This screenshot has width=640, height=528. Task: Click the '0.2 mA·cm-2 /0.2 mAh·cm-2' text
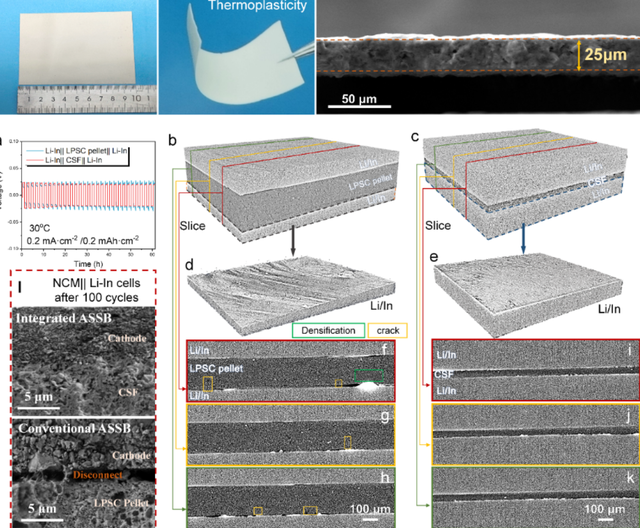[x=82, y=240]
